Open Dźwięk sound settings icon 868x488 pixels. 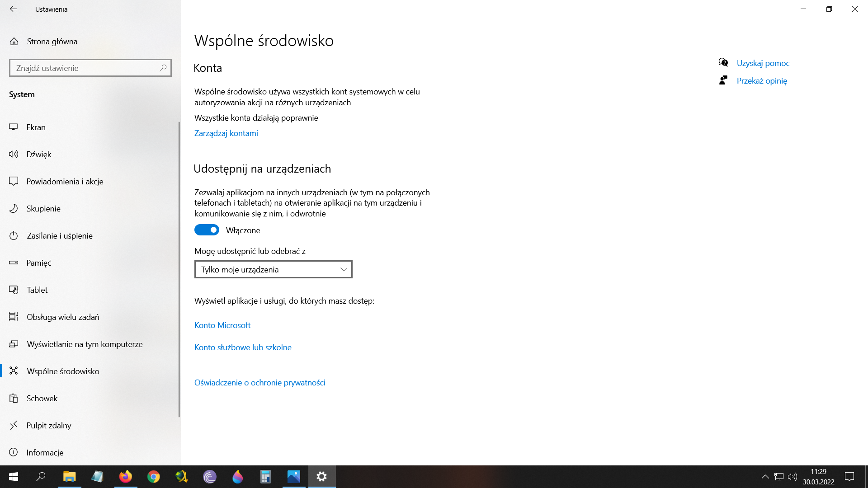point(14,154)
